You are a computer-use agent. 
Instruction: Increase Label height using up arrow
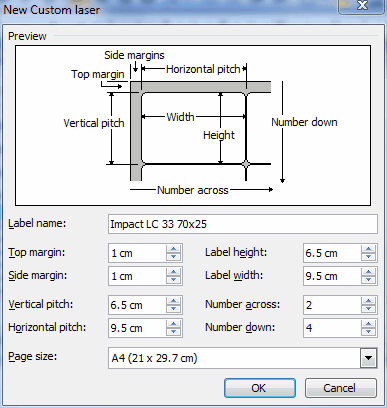coord(368,249)
